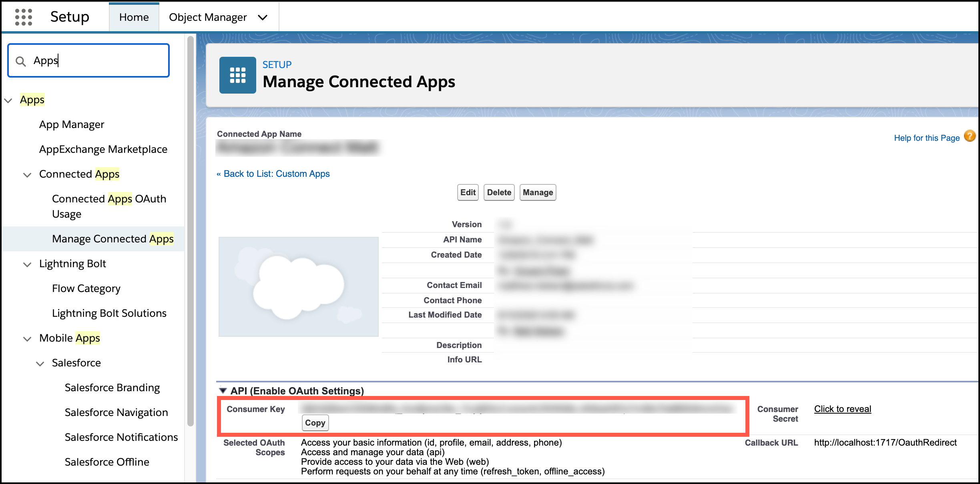
Task: Switch to the Home tab
Action: 134,17
